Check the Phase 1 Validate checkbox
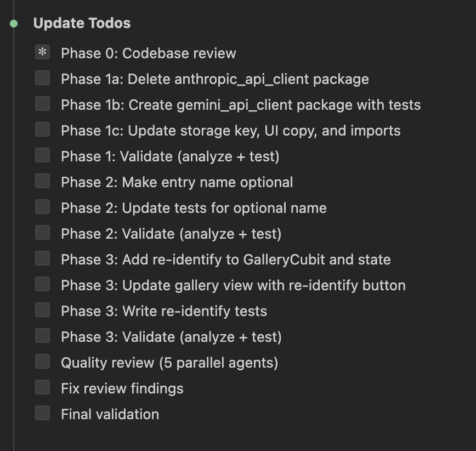 tap(42, 156)
